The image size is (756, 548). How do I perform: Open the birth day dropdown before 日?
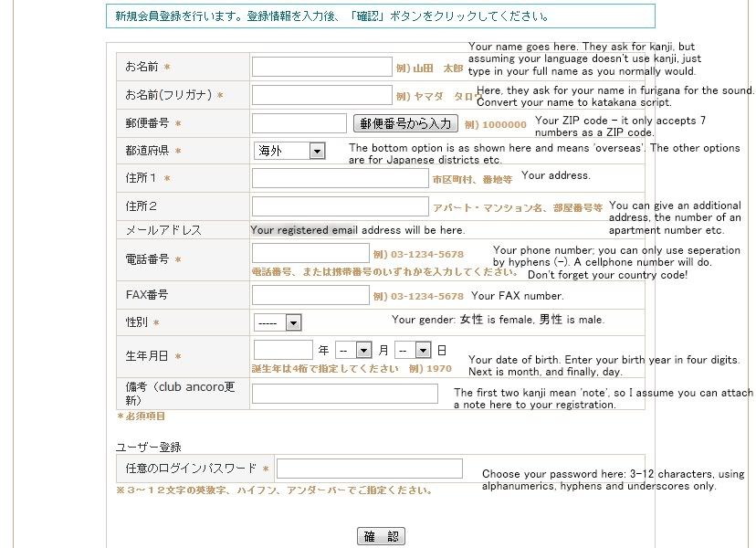(414, 350)
